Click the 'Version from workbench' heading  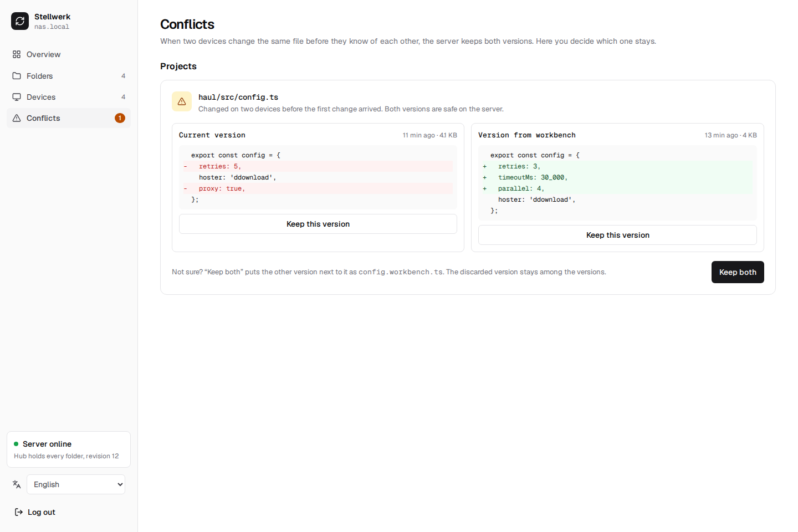[527, 135]
